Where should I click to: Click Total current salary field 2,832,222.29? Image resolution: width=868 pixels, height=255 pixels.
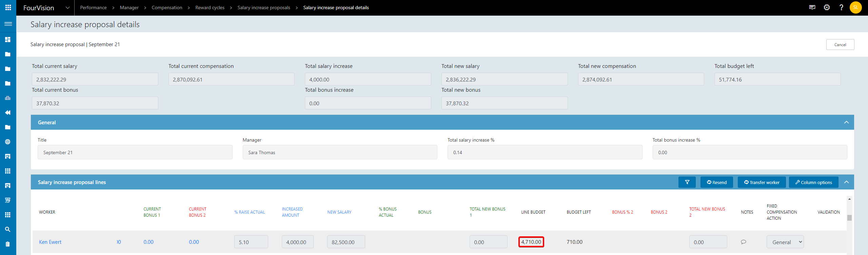point(95,79)
